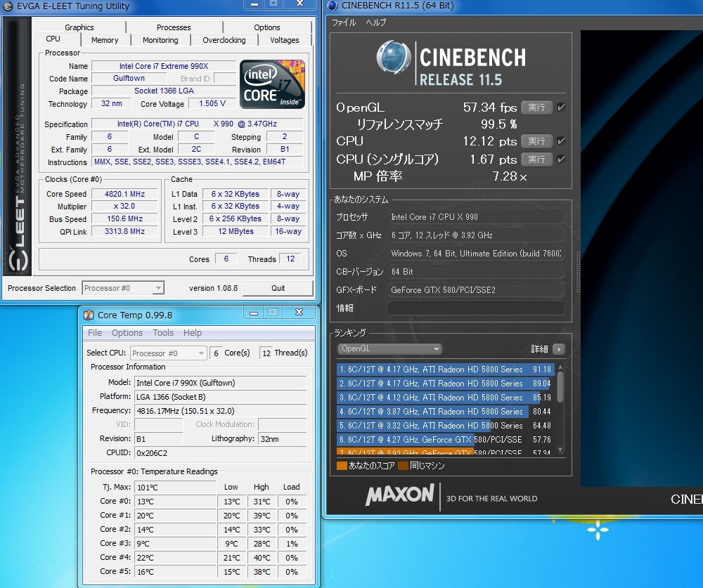The height and width of the screenshot is (588, 703).
Task: Toggle the CPU (シングルコア) checkbox
Action: [x=562, y=159]
